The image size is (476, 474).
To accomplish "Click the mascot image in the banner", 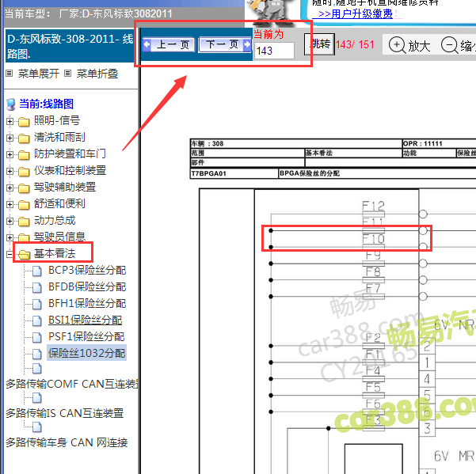I will point(272,13).
